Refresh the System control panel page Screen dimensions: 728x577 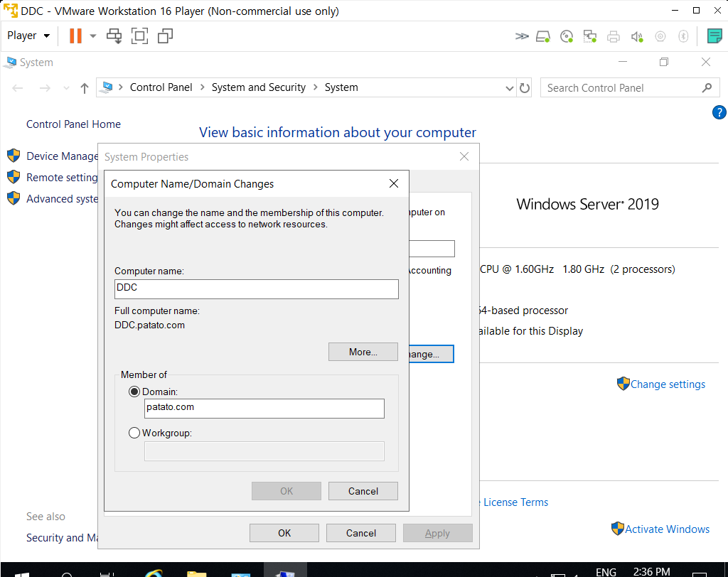click(525, 87)
